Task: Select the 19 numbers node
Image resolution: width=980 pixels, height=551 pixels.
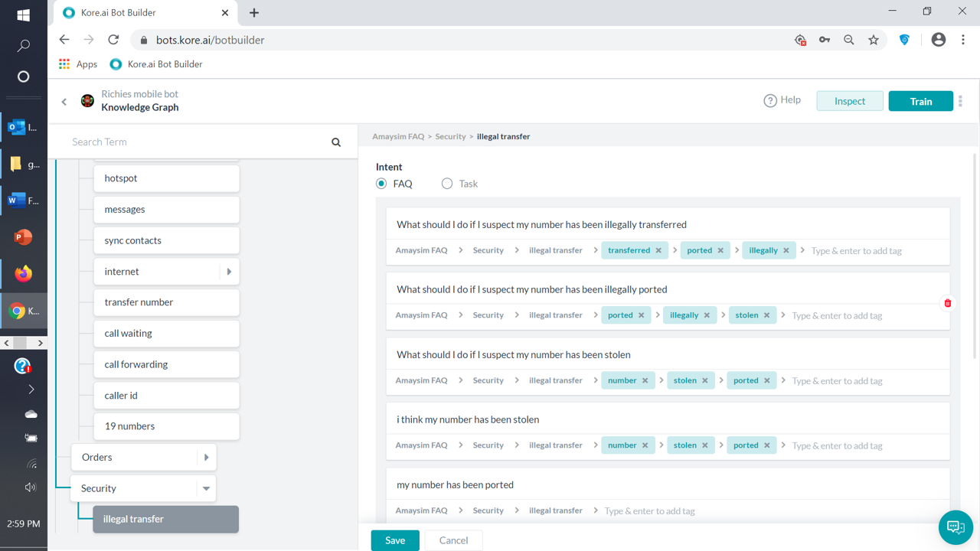Action: pos(167,426)
